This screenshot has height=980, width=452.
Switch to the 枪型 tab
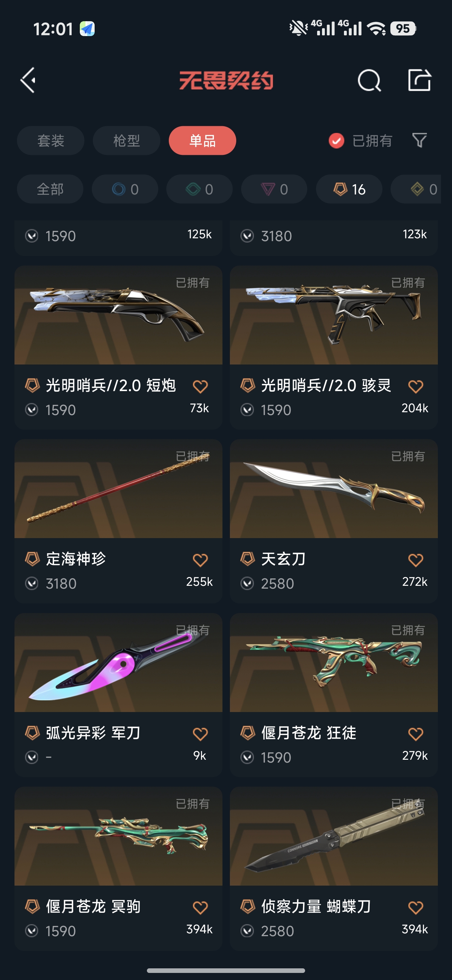tap(126, 140)
